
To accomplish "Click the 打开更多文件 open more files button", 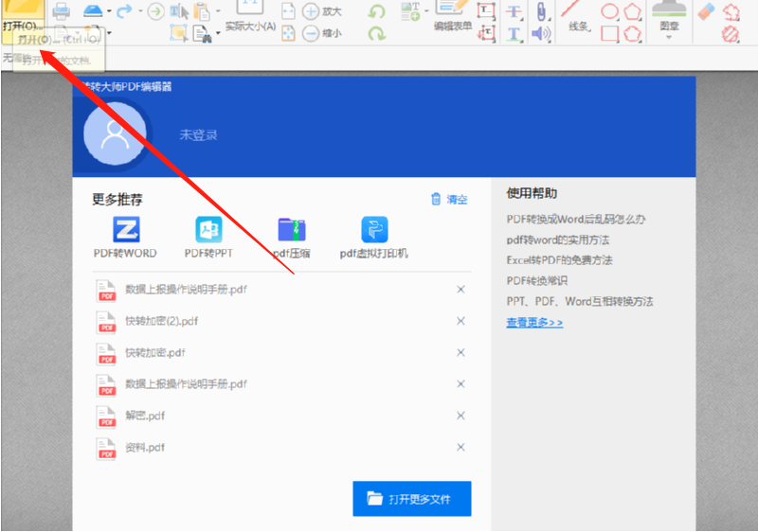I will pos(412,499).
